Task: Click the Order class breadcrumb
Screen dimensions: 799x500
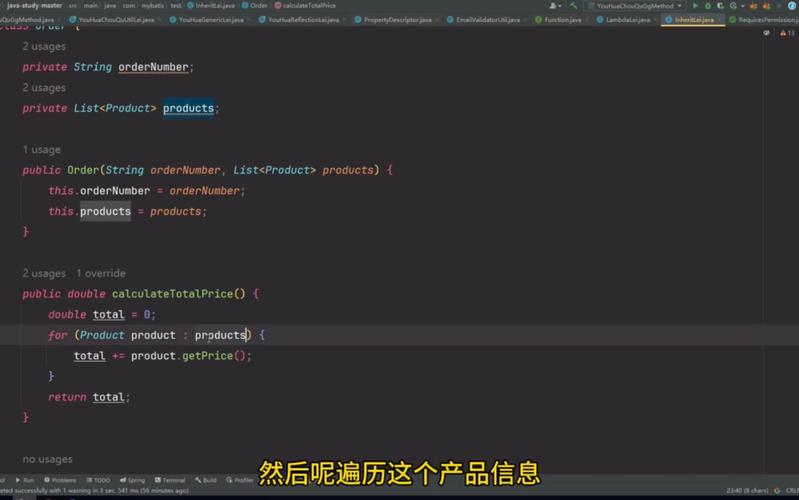Action: tap(254, 6)
